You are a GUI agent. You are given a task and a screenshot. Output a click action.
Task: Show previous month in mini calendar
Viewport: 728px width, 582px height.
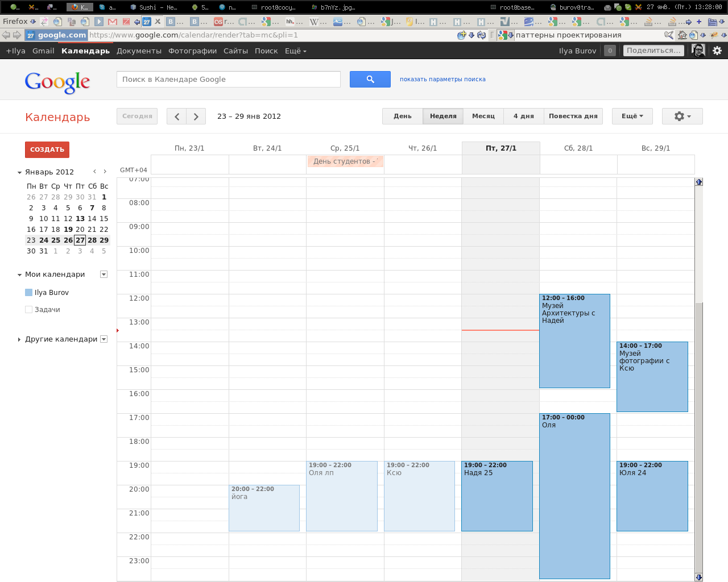(94, 172)
